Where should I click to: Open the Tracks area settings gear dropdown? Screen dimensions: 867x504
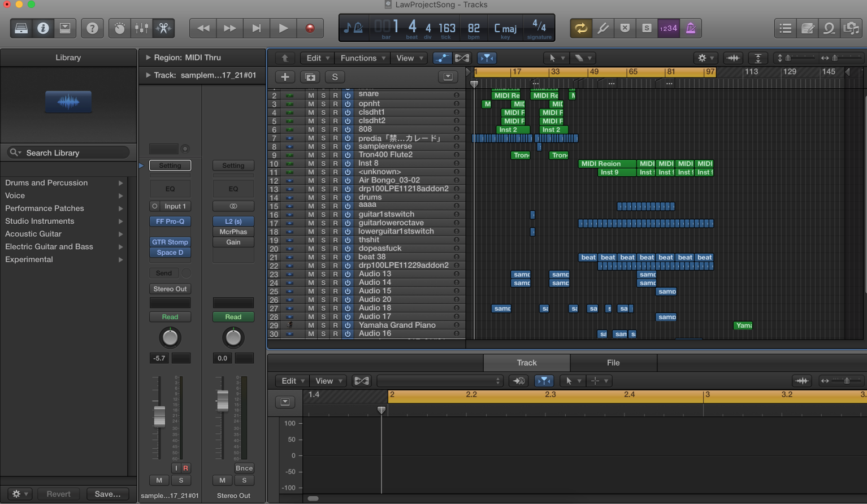pyautogui.click(x=705, y=58)
